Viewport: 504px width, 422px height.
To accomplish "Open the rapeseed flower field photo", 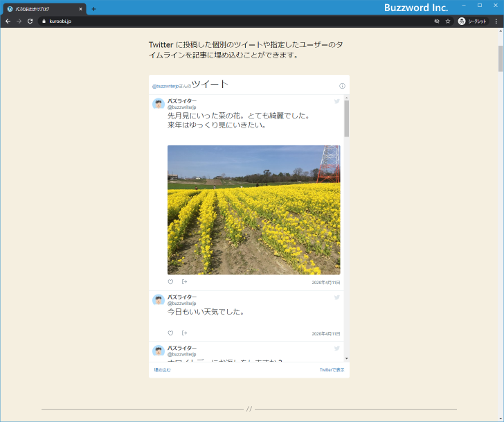I will tap(254, 210).
